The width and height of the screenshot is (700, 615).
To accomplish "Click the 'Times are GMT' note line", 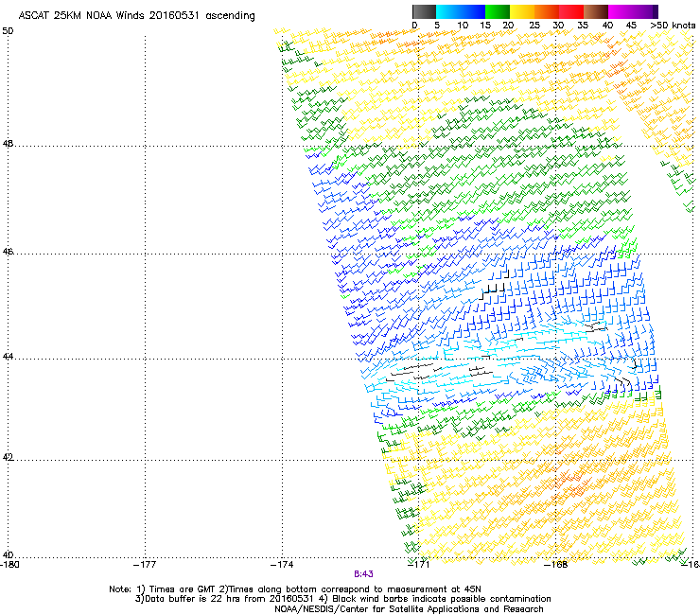I will point(295,589).
